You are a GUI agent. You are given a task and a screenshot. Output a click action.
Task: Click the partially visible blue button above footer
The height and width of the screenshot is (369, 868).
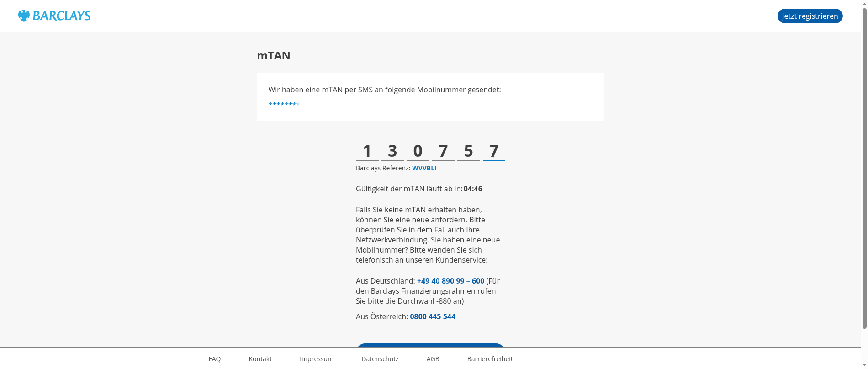(x=430, y=345)
